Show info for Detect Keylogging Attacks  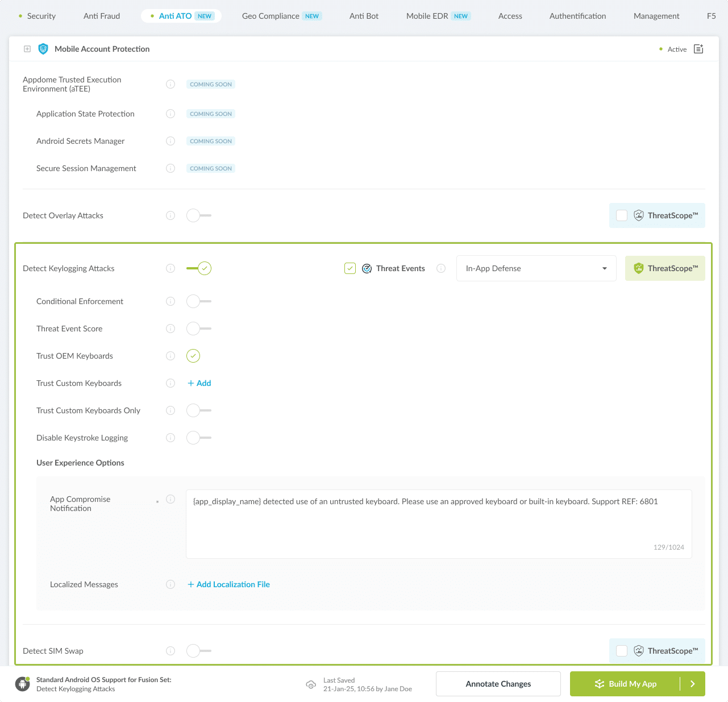170,268
